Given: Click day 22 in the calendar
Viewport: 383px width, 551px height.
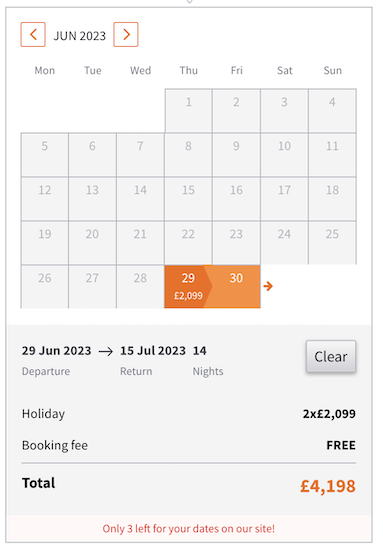Looking at the screenshot, I should (188, 243).
